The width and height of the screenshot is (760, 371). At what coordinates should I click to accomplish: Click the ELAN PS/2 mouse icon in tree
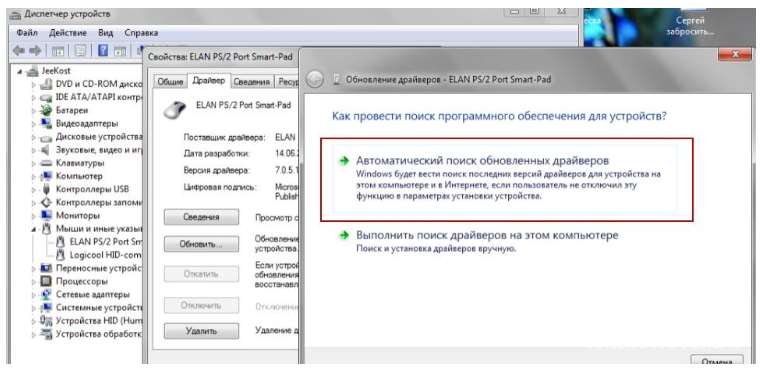click(61, 241)
